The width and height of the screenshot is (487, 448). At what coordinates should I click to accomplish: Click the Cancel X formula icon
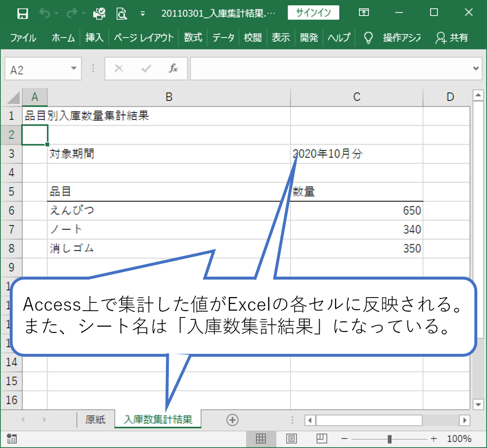pos(119,68)
